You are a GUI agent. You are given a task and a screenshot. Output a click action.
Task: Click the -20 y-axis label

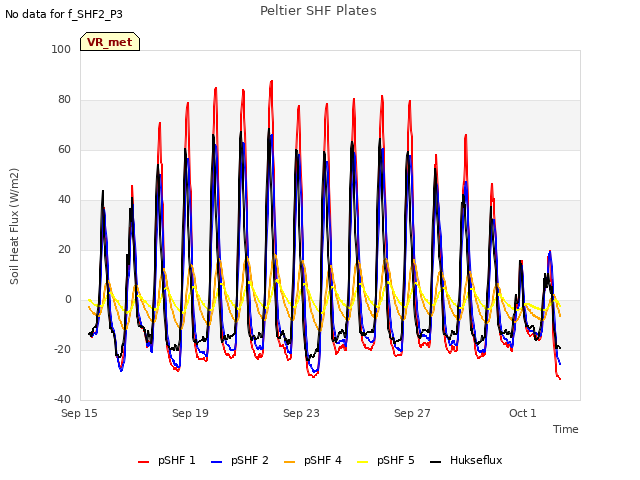click(x=62, y=349)
